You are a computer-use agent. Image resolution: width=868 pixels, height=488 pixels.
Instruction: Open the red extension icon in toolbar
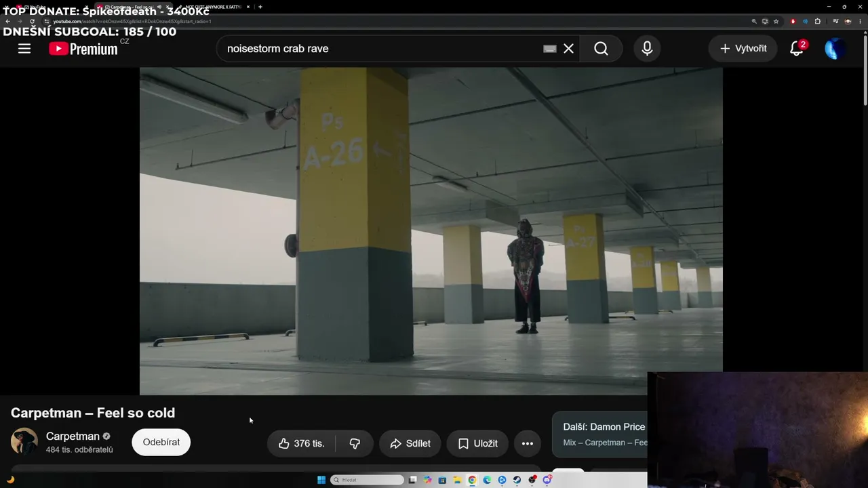point(793,21)
